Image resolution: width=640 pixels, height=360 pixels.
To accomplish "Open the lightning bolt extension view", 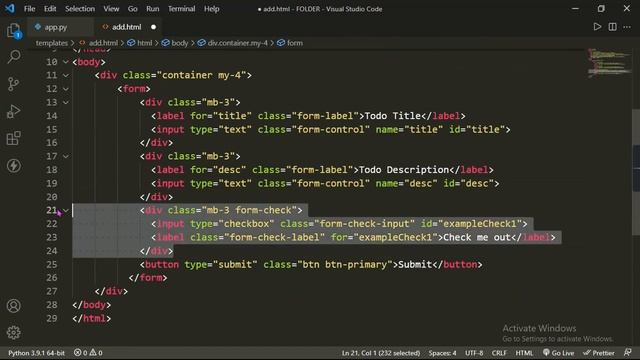I will coord(13,165).
